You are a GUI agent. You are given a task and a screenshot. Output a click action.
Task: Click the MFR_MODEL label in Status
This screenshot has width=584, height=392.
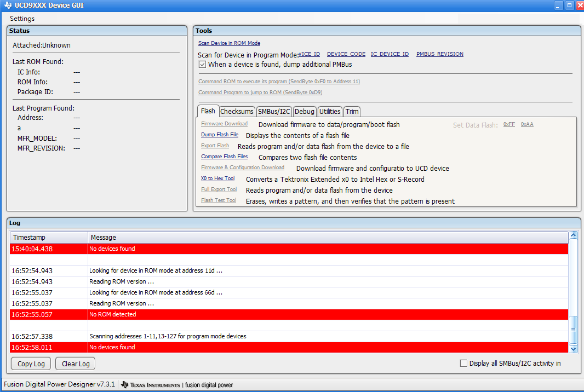[37, 139]
